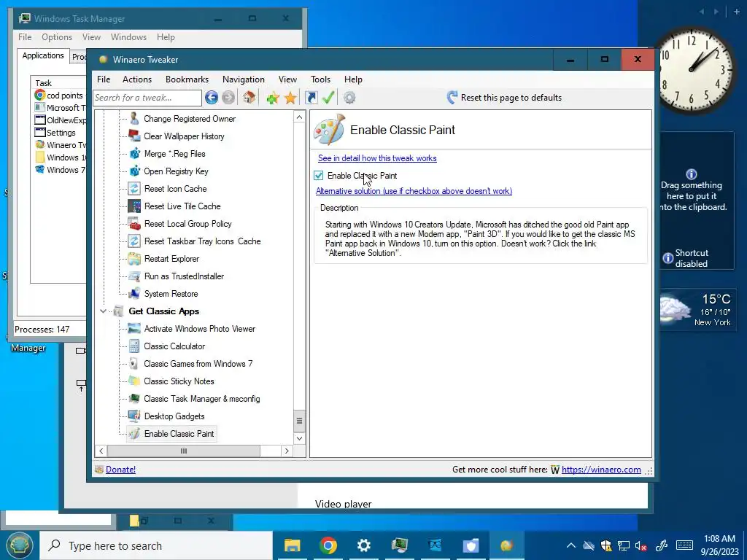The image size is (747, 560).
Task: Click the Classic Calculator icon in the tree
Action: (x=134, y=346)
